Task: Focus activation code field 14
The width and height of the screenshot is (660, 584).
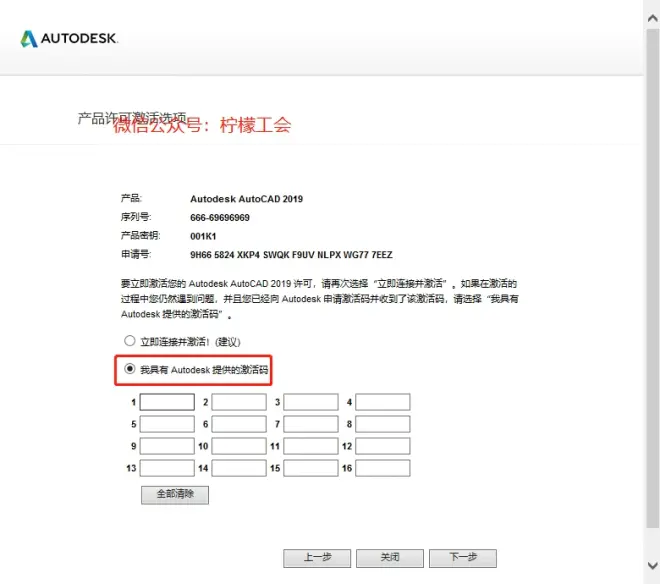Action: click(239, 468)
